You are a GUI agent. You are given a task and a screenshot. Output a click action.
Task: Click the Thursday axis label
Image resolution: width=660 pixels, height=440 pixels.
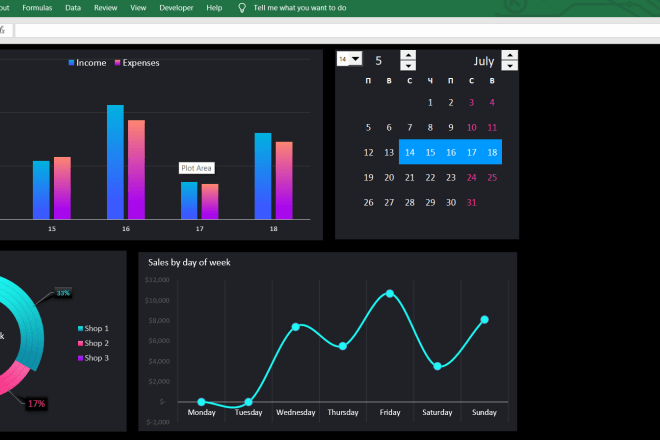343,412
